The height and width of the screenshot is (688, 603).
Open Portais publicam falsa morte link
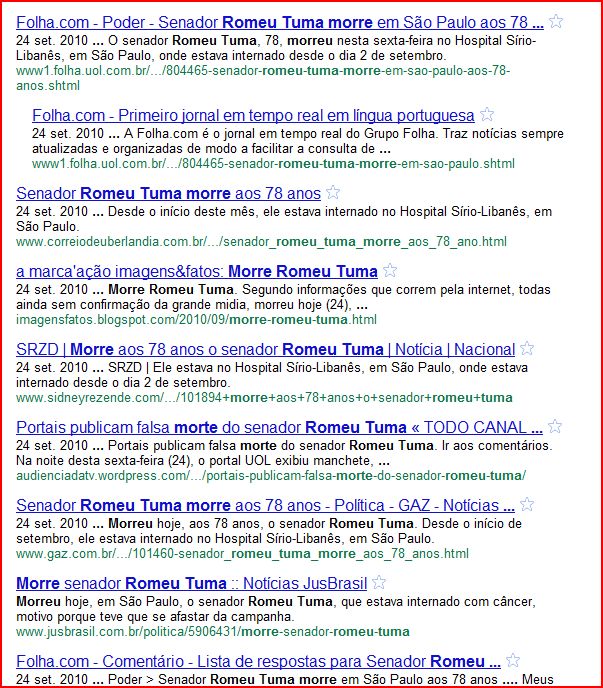280,427
